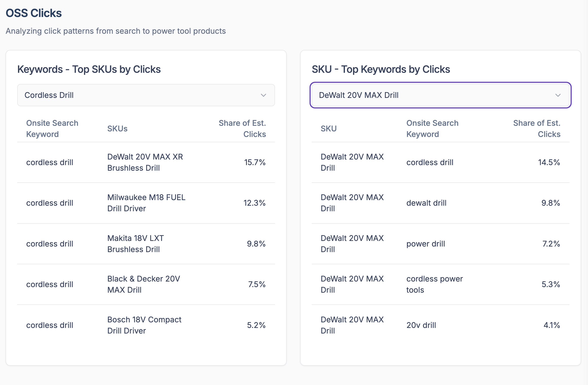Click the chevron on the keyword selector
The height and width of the screenshot is (385, 588).
(x=264, y=95)
